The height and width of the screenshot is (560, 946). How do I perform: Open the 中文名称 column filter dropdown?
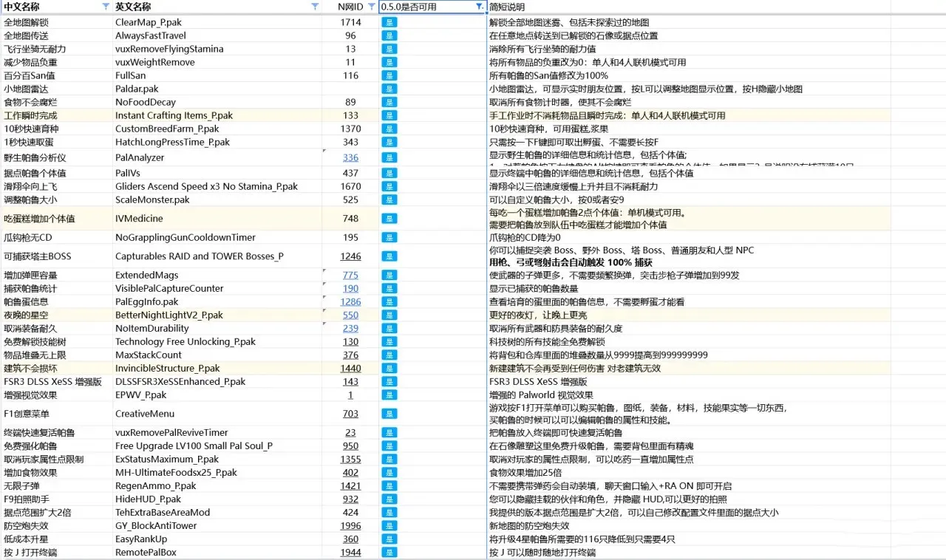[x=106, y=6]
